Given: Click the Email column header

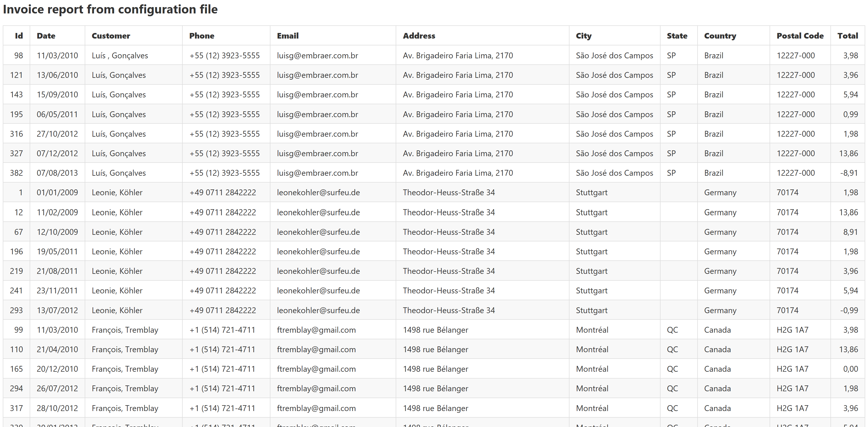Looking at the screenshot, I should pyautogui.click(x=287, y=36).
